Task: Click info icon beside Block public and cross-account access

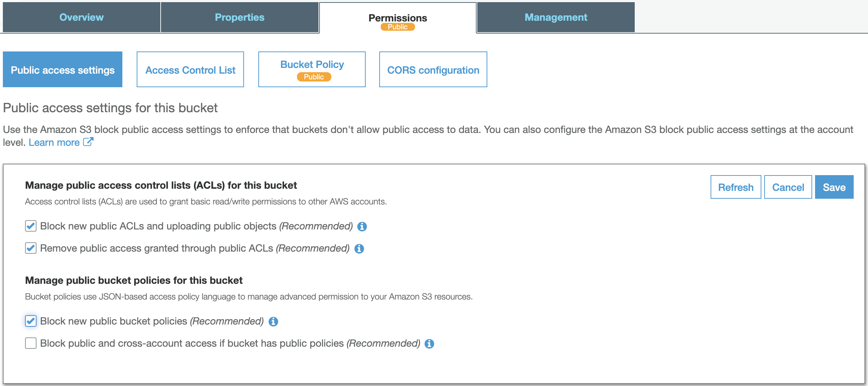Action: point(429,344)
